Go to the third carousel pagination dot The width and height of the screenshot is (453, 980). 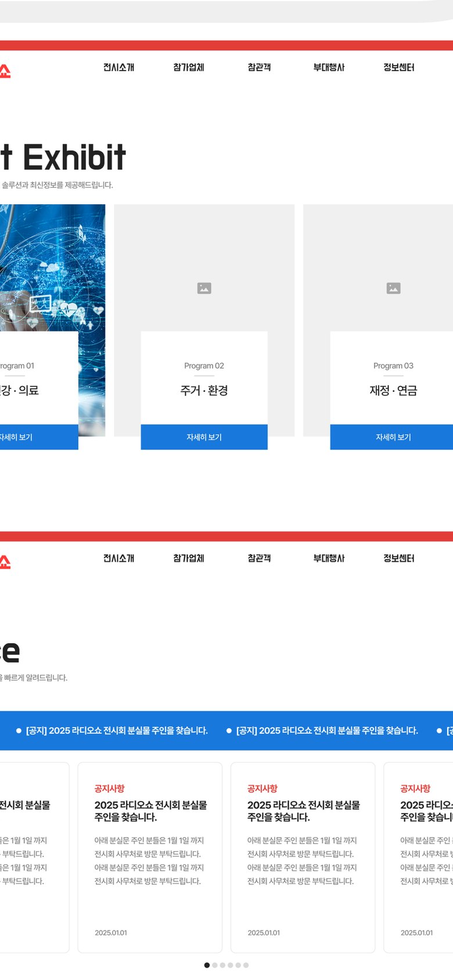222,965
